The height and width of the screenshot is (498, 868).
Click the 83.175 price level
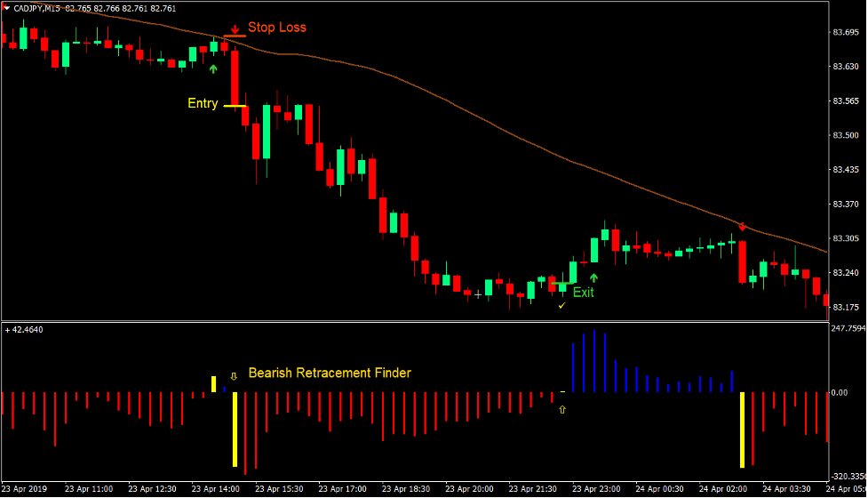tap(846, 307)
